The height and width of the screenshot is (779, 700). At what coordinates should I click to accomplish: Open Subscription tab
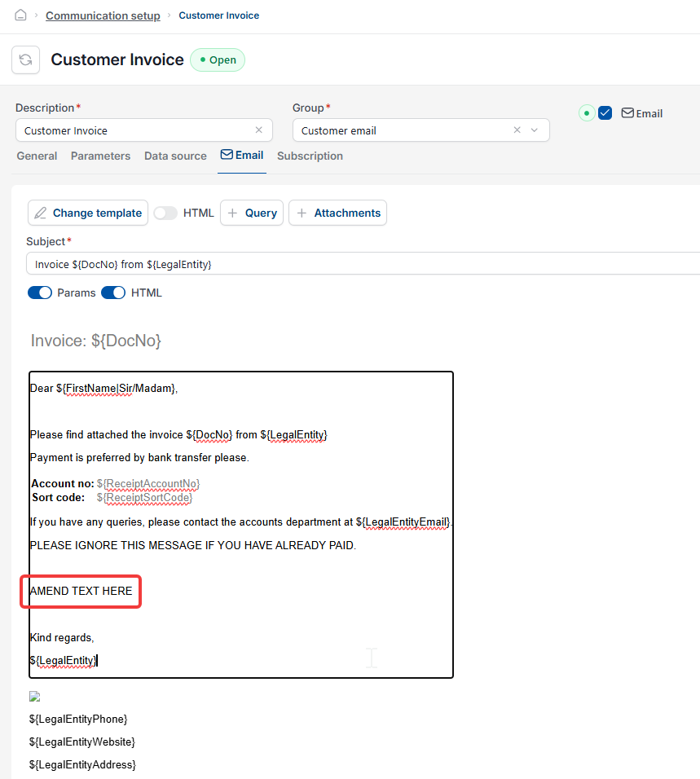point(310,156)
